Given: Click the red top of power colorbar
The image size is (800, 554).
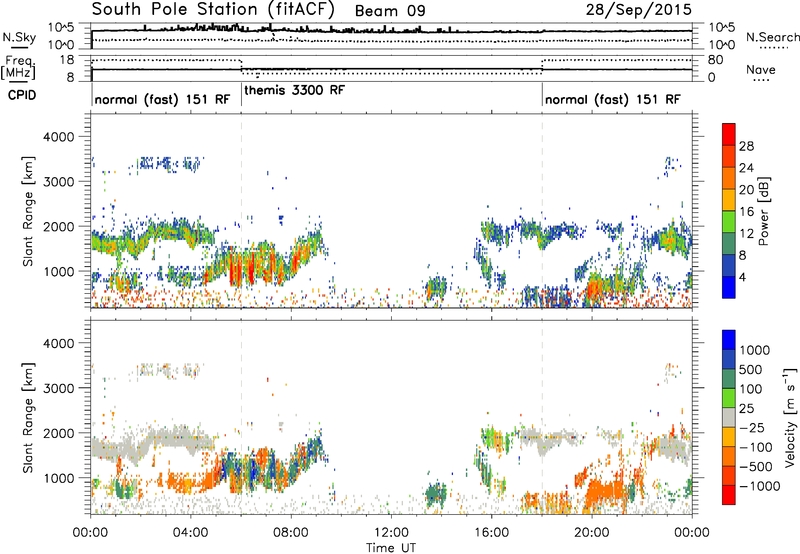Looking at the screenshot, I should point(729,134).
